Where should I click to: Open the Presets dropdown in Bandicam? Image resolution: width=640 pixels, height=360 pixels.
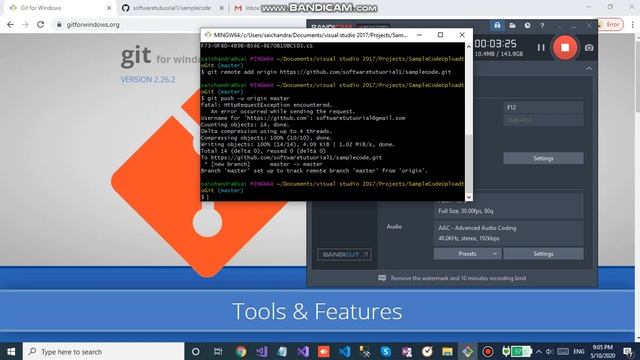(x=467, y=253)
